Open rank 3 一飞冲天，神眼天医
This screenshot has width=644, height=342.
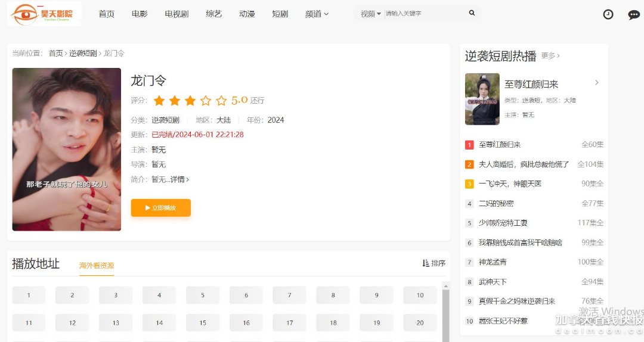[x=534, y=184]
